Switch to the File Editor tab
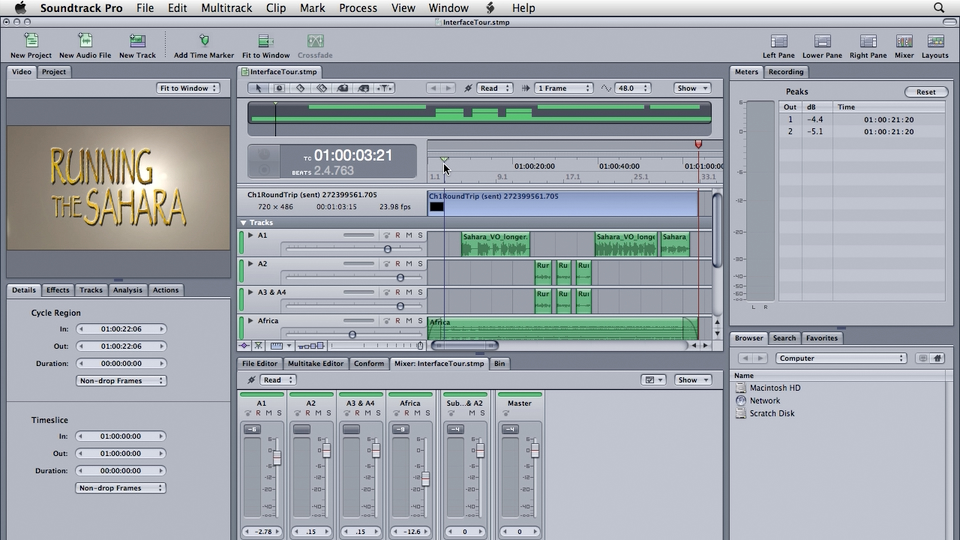 pos(260,364)
